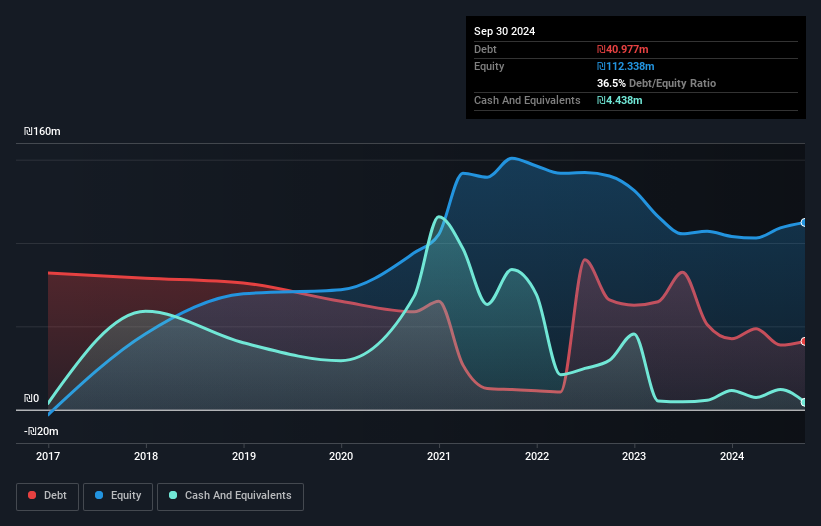The height and width of the screenshot is (526, 821).
Task: Click the blue dot in Equity legend
Action: point(99,495)
